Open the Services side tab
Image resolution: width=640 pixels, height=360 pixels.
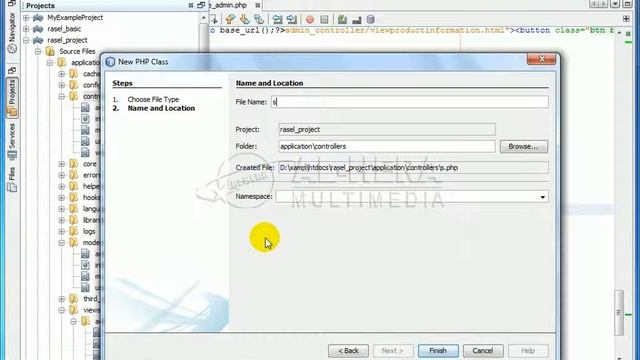pos(12,141)
